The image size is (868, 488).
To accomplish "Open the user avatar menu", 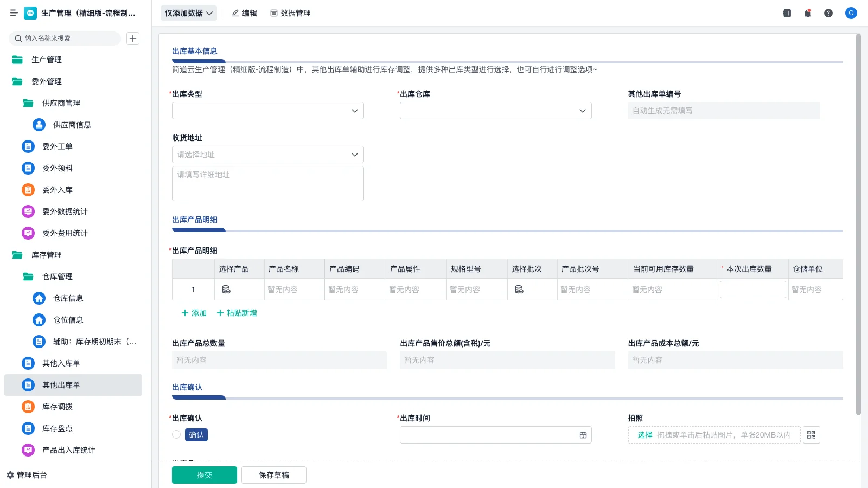I will coord(851,13).
